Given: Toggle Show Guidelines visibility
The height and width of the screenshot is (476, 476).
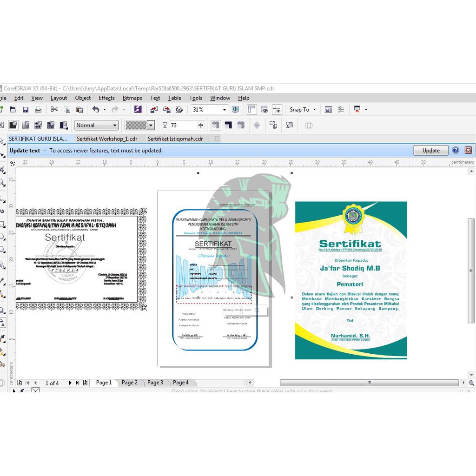Looking at the screenshot, I should pyautogui.click(x=277, y=109).
